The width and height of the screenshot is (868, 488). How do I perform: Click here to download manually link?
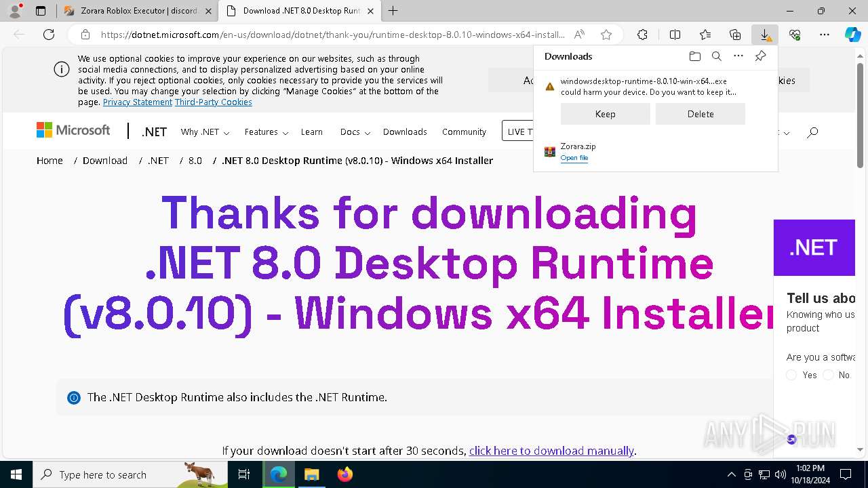pos(551,451)
